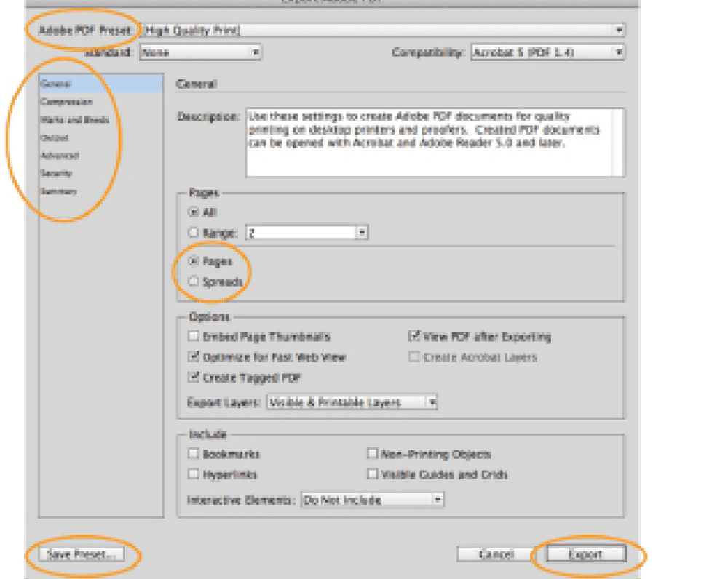Toggle View PDF after Exporting

414,336
